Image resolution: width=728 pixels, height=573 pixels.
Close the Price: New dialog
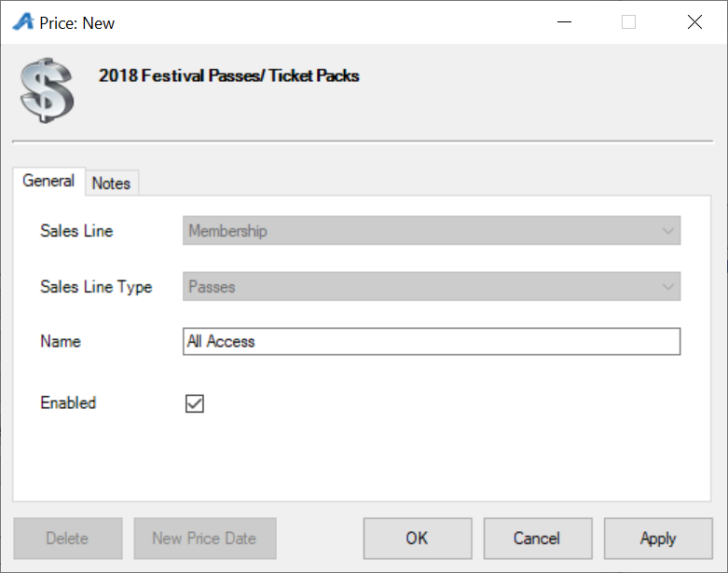(694, 21)
